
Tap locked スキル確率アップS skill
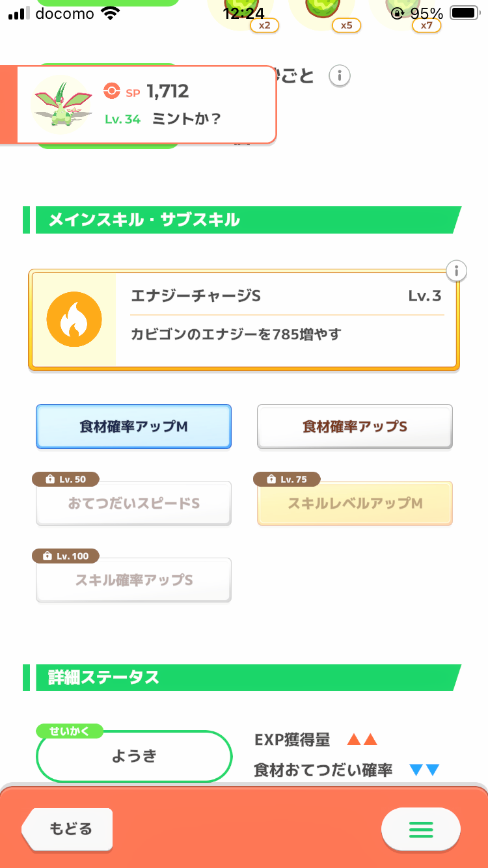pos(133,580)
